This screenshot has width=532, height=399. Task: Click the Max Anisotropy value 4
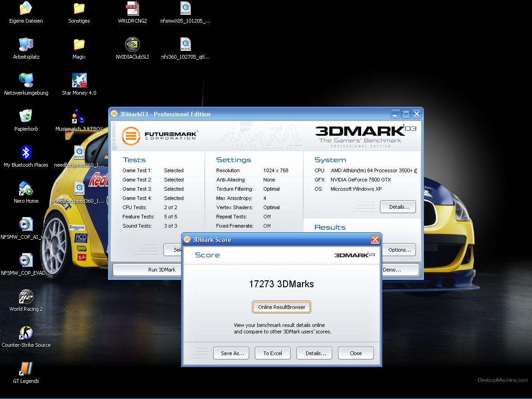click(x=265, y=198)
